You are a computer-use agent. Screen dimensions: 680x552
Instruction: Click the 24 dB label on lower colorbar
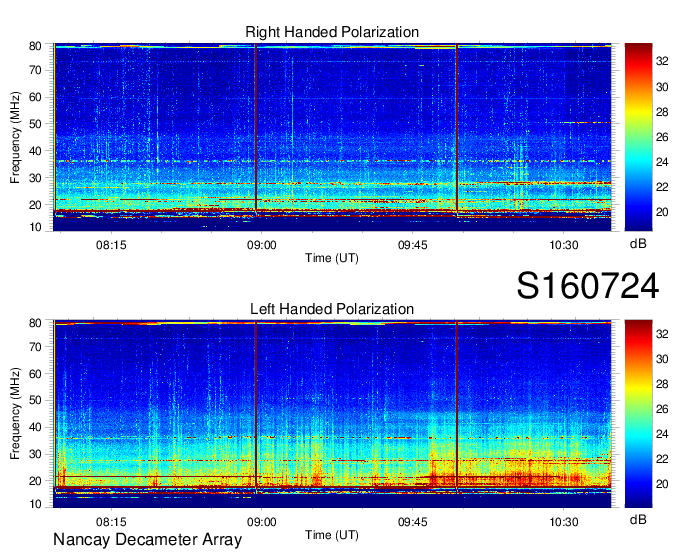(662, 434)
